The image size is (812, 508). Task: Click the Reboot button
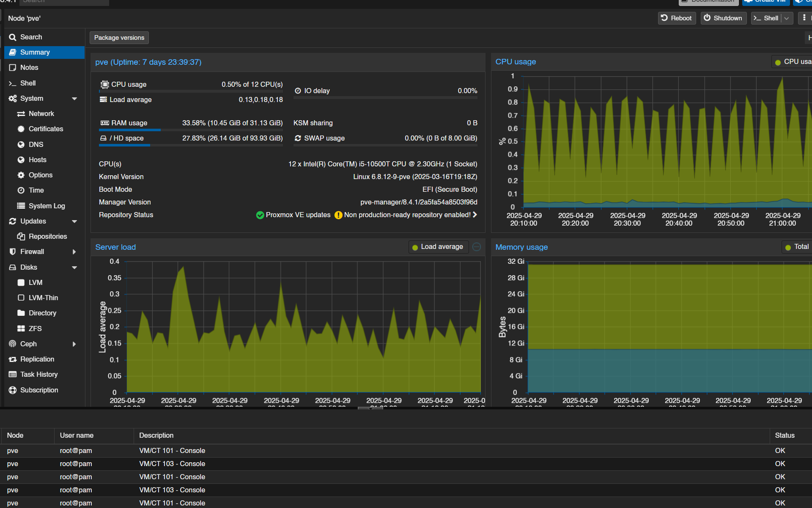tap(677, 18)
